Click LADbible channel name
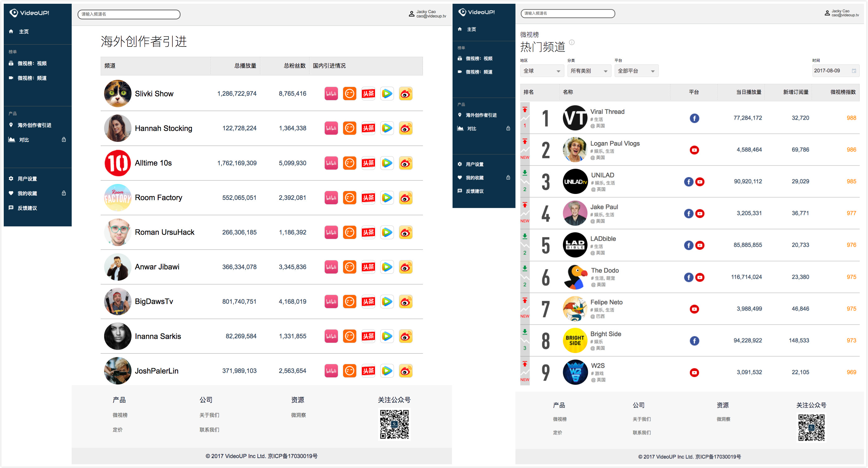 pos(603,239)
